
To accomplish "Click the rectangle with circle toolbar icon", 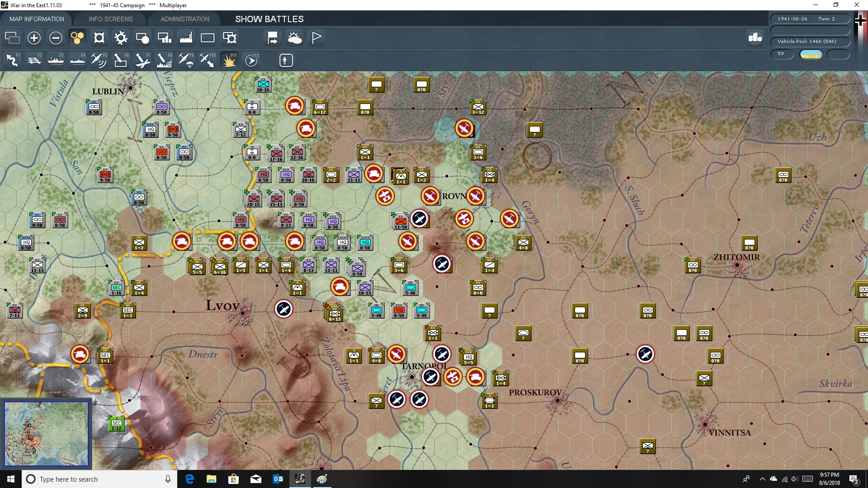I will tap(142, 38).
